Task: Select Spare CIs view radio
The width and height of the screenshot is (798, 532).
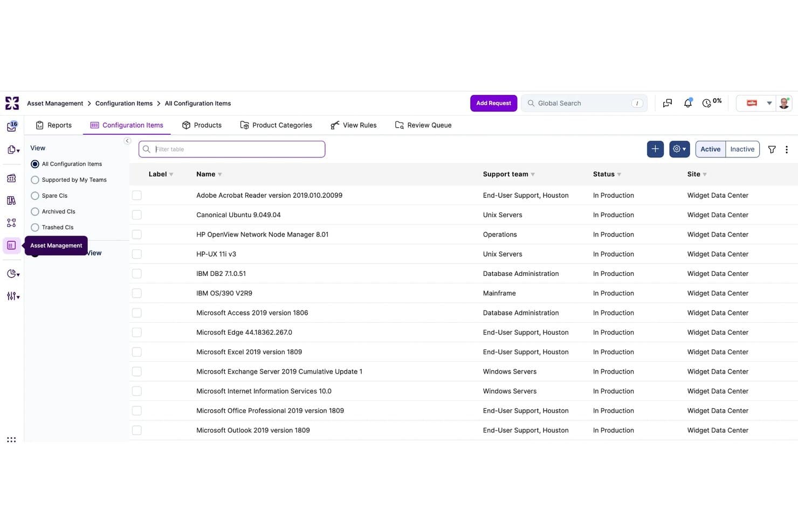Action: point(35,196)
